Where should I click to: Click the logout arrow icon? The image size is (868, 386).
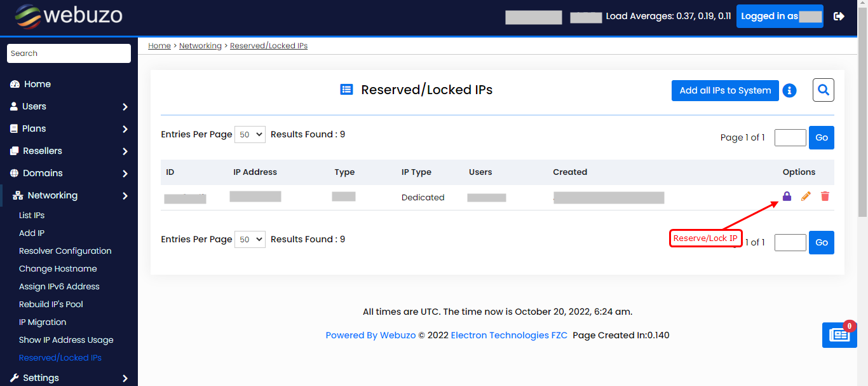coord(839,17)
